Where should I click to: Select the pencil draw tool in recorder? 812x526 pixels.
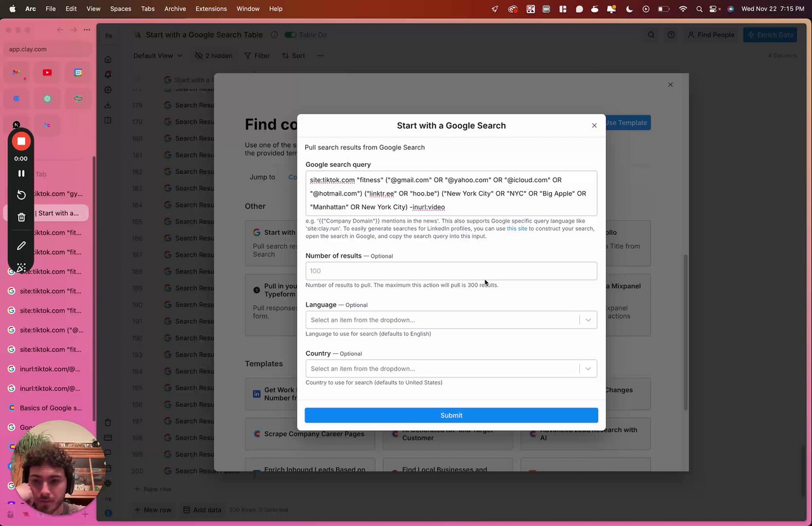tap(21, 246)
